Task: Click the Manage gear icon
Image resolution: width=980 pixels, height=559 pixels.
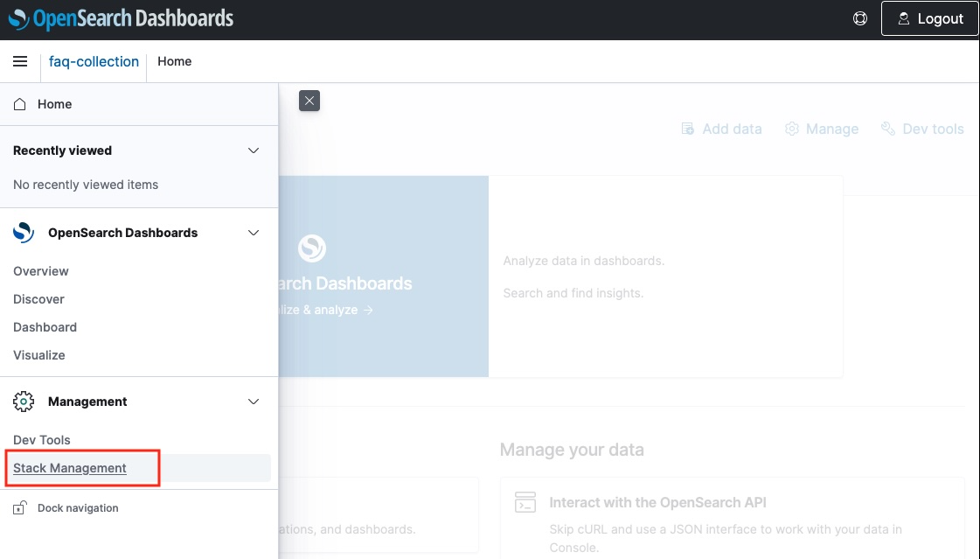Action: (792, 129)
